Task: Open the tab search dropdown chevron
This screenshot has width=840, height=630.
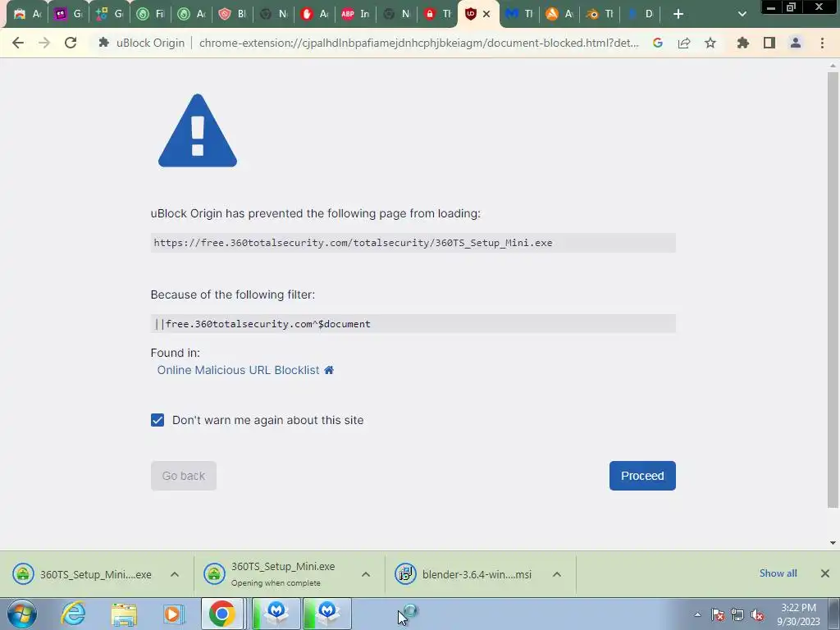Action: click(742, 14)
